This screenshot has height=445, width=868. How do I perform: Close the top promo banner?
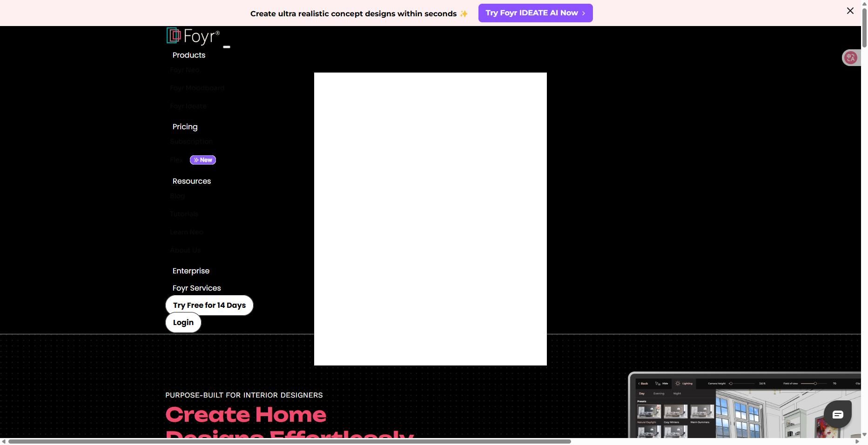[x=850, y=11]
